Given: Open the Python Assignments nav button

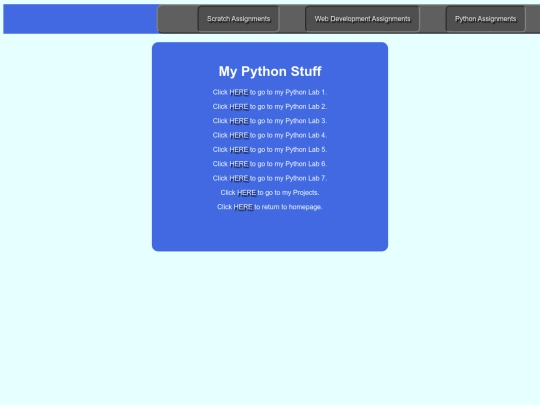Looking at the screenshot, I should (x=486, y=19).
